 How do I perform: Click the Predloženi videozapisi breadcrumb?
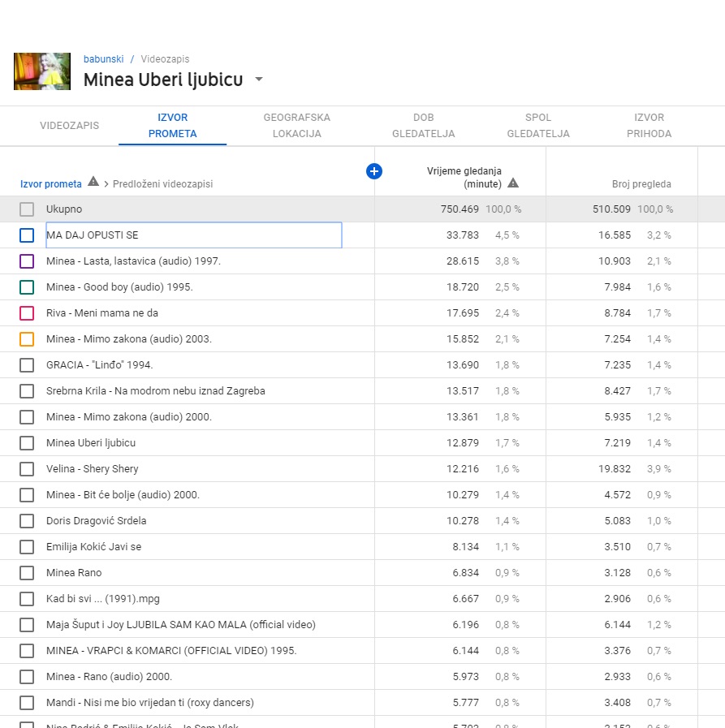162,184
